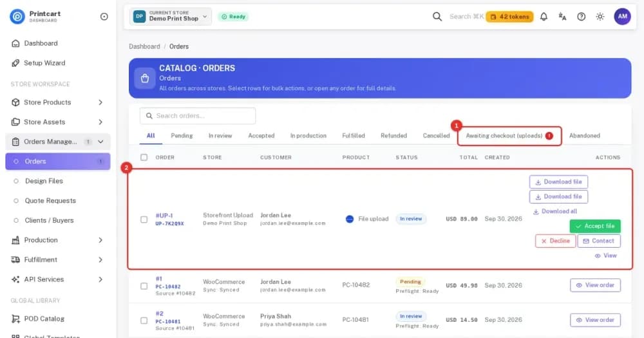Switch to the Accepted tab
644x338 pixels.
tap(261, 136)
